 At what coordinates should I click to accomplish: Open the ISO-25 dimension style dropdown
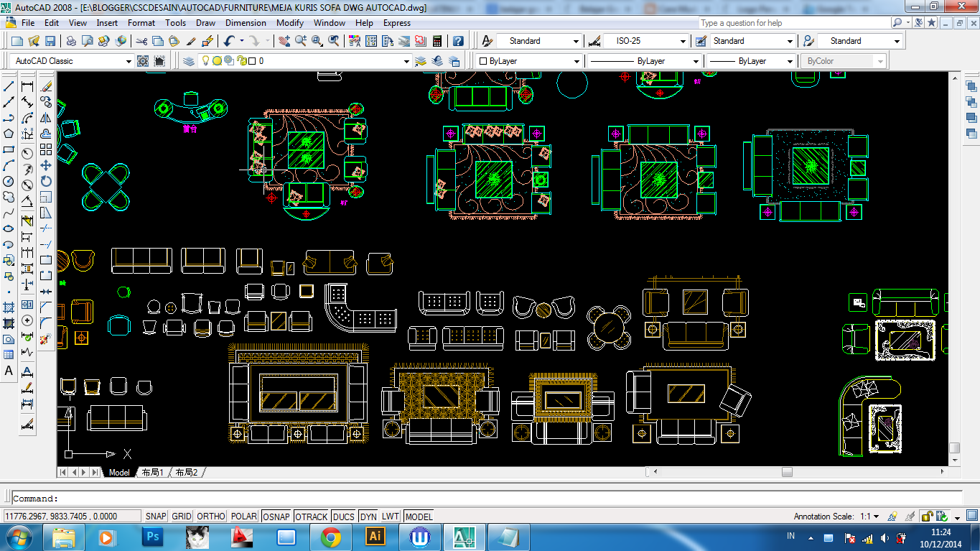(x=683, y=41)
